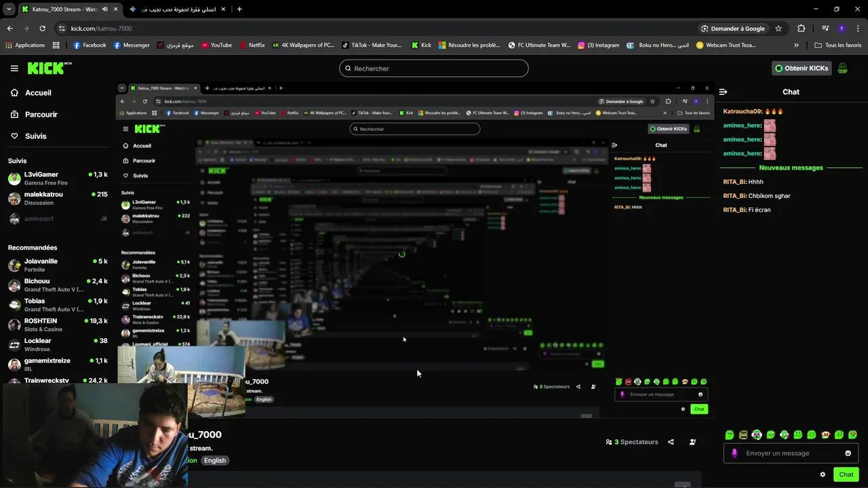Open the emoji picker in the message box
The width and height of the screenshot is (868, 488).
coord(848,453)
